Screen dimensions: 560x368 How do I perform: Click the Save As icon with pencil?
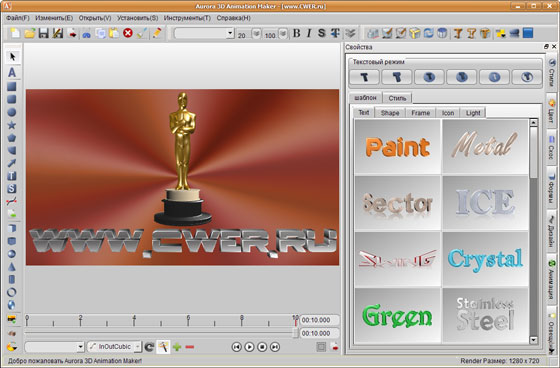tap(58, 33)
